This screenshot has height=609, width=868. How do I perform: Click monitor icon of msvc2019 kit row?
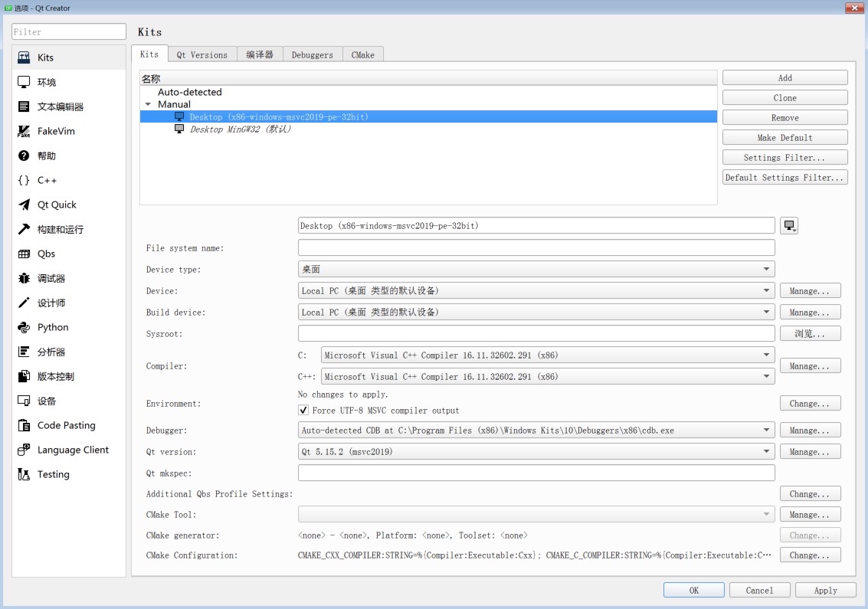(179, 116)
